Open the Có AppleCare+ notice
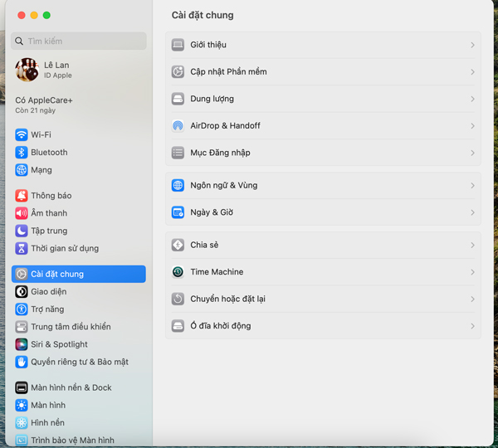Image resolution: width=498 pixels, height=448 pixels. click(x=44, y=105)
